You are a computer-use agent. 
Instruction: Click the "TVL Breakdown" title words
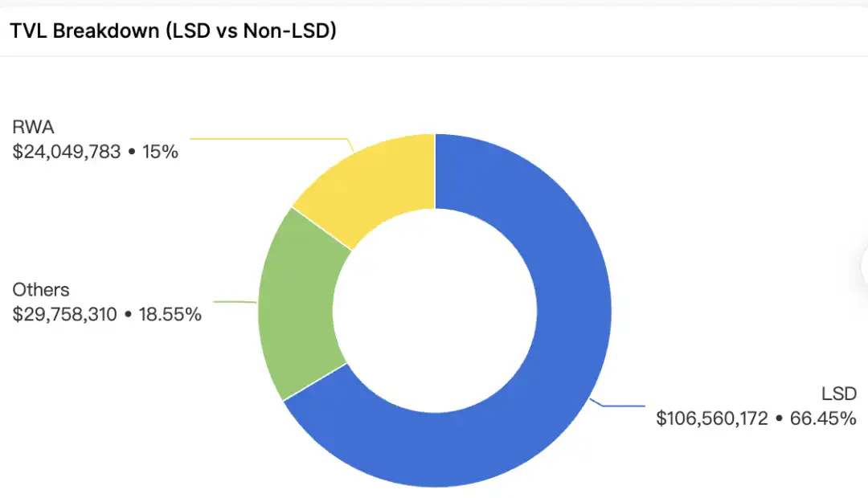(83, 31)
